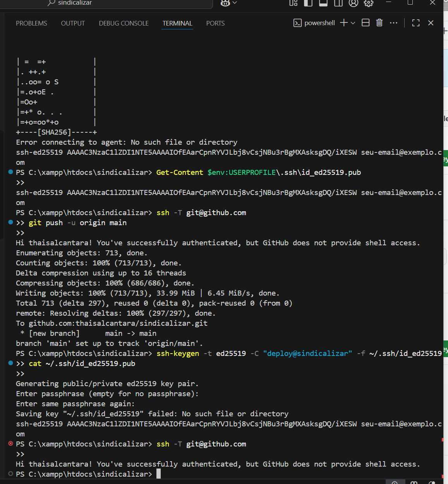Click the new terminal plus icon
Image resolution: width=448 pixels, height=484 pixels.
pos(343,23)
